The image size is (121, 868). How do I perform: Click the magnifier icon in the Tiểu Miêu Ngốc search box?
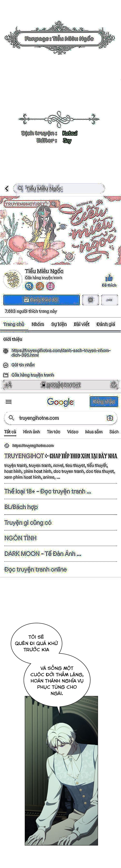20,189
